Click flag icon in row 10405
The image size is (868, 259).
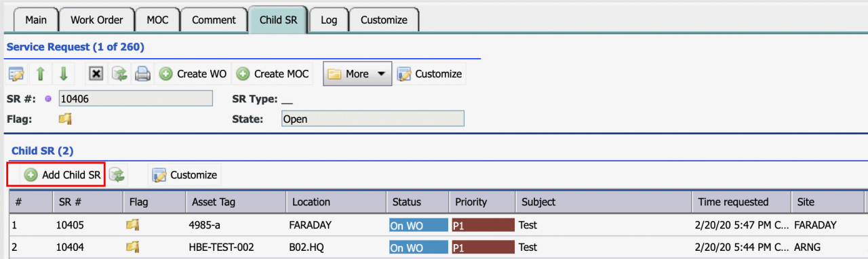(x=133, y=224)
